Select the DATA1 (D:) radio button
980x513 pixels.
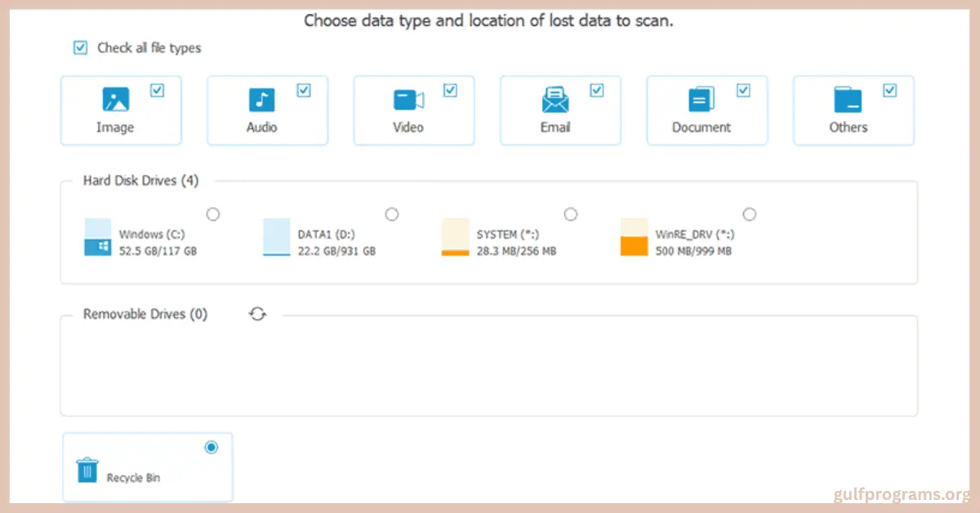(x=392, y=214)
